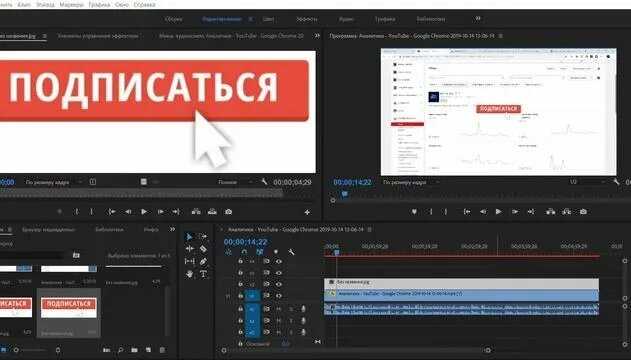Add marker in Program monitor
The image size is (631, 360).
tap(414, 212)
